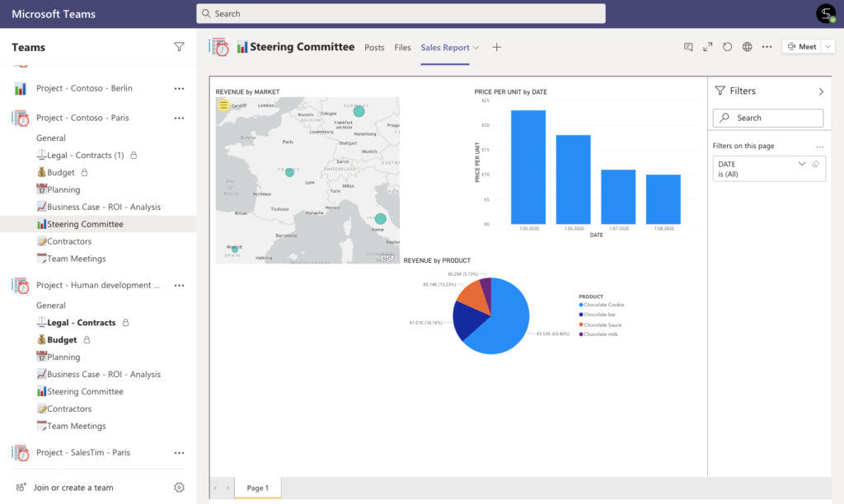Click the Join or create a team icon
Image resolution: width=844 pixels, height=504 pixels.
coord(21,488)
